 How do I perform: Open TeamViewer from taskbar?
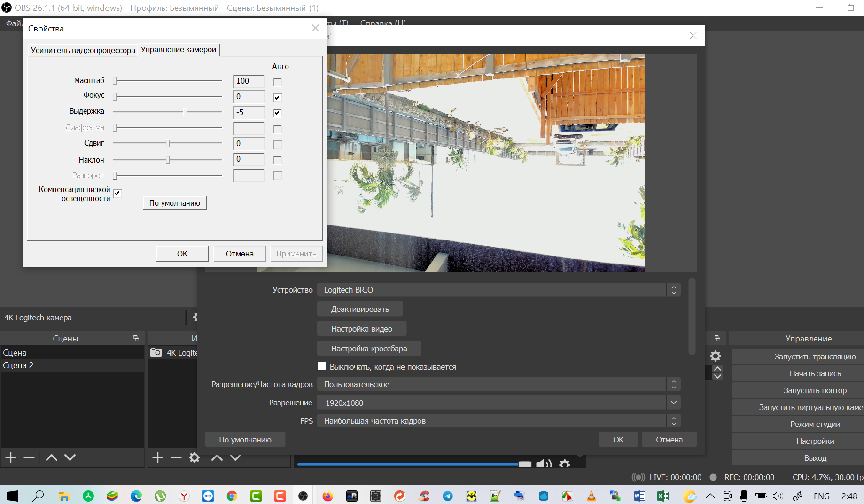pos(208,496)
